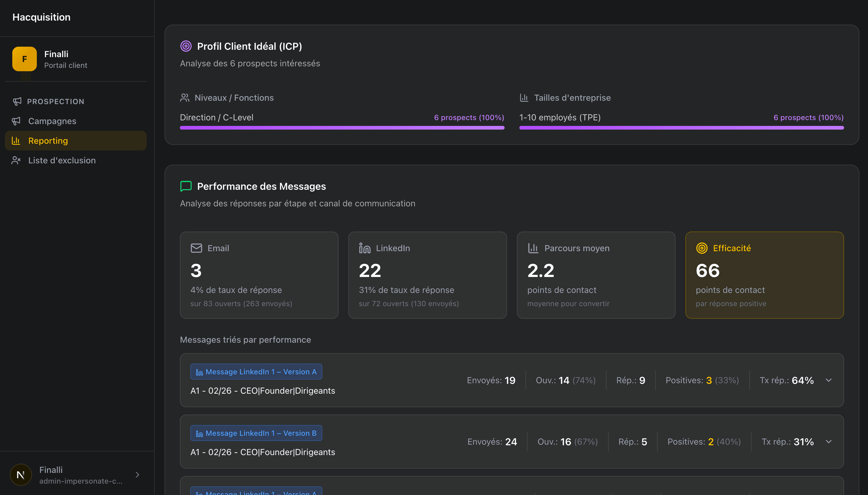Click the Performance des Messages chat icon
The width and height of the screenshot is (868, 495).
pyautogui.click(x=186, y=186)
